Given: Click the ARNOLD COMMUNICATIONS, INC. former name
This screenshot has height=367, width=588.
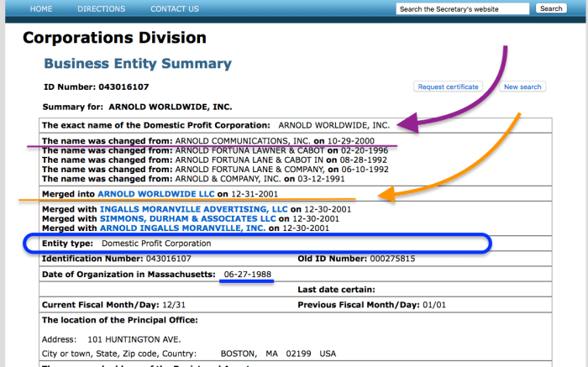Looking at the screenshot, I should [x=243, y=140].
